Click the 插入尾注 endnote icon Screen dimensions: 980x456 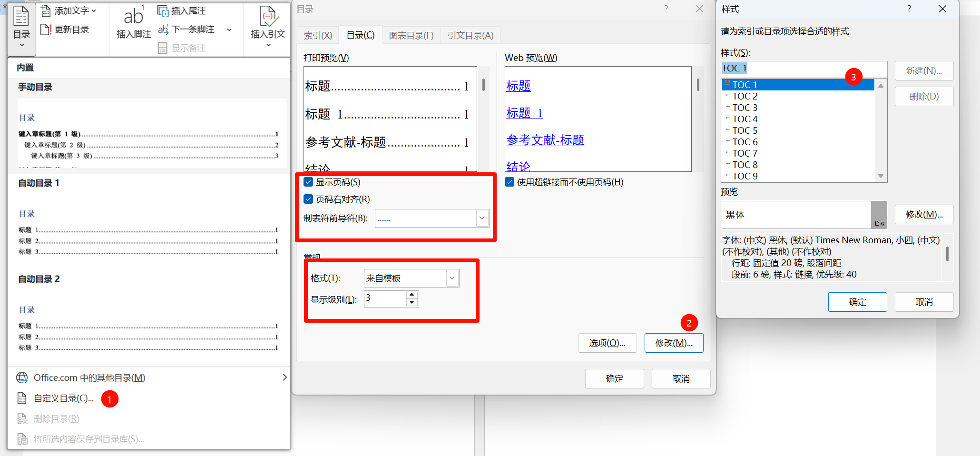coord(163,10)
